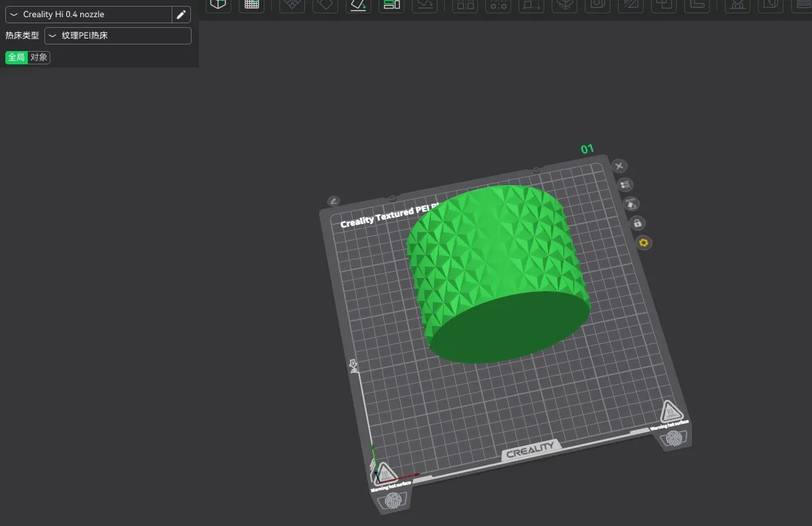The width and height of the screenshot is (812, 526).
Task: Open yellow gear plate settings
Action: 643,243
